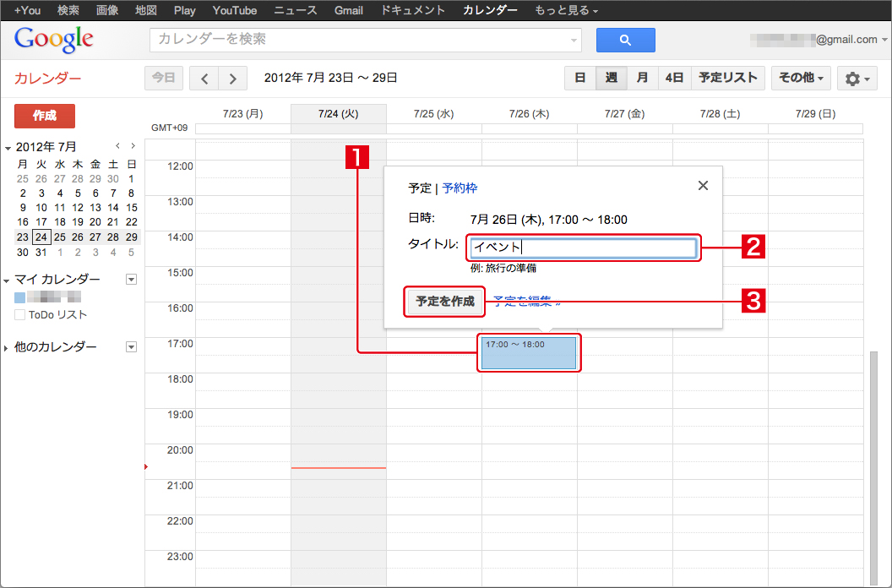
Task: Focus the タイトル input field
Action: [x=583, y=248]
